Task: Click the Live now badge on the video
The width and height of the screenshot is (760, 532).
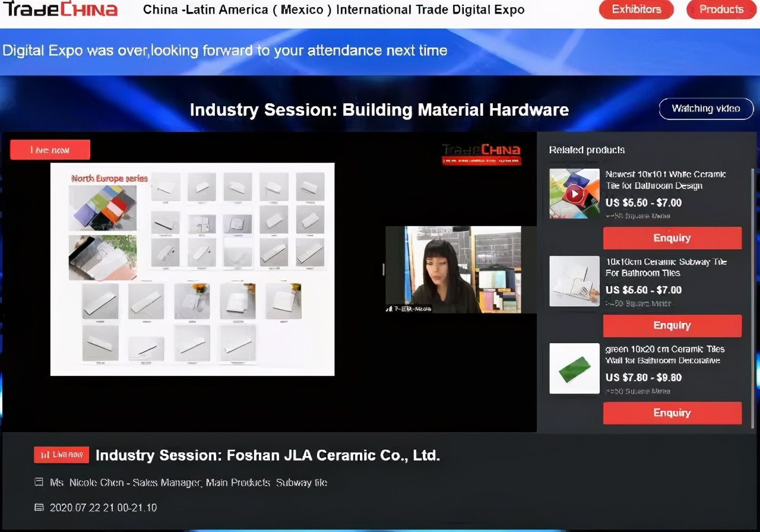Action: [50, 150]
